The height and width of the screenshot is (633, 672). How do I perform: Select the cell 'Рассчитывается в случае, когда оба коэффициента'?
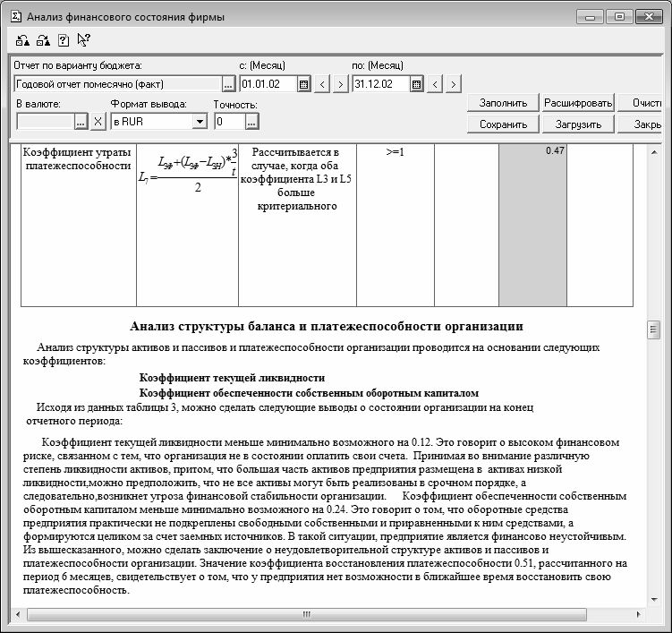(x=297, y=225)
